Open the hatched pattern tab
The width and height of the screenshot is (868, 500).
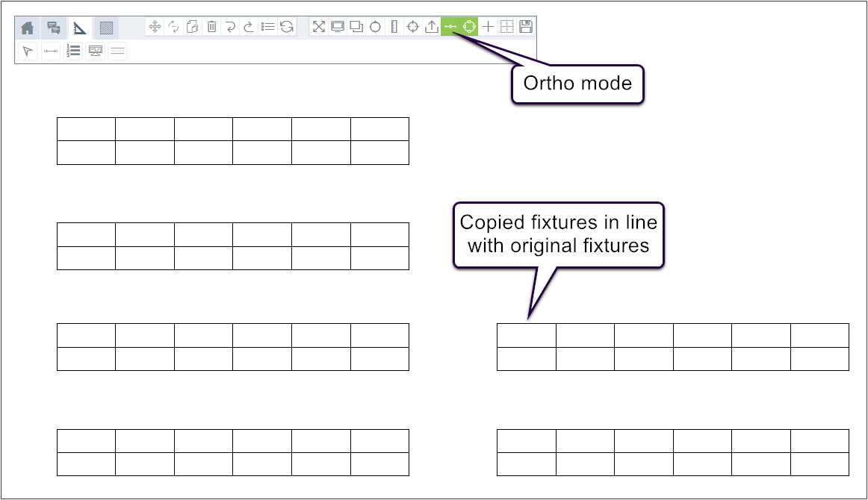click(x=106, y=28)
